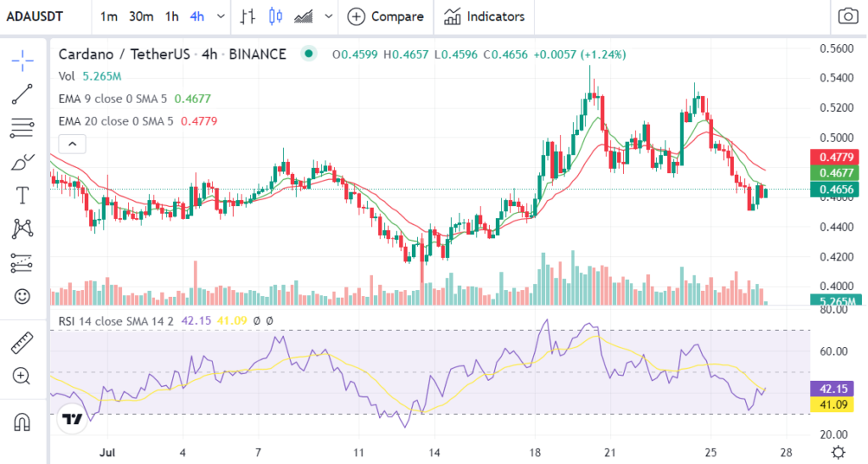
Task: Open the Indicators menu
Action: [484, 17]
